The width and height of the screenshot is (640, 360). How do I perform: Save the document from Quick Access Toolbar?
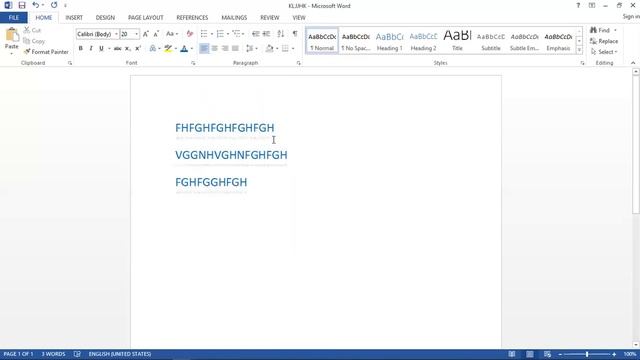pos(22,5)
